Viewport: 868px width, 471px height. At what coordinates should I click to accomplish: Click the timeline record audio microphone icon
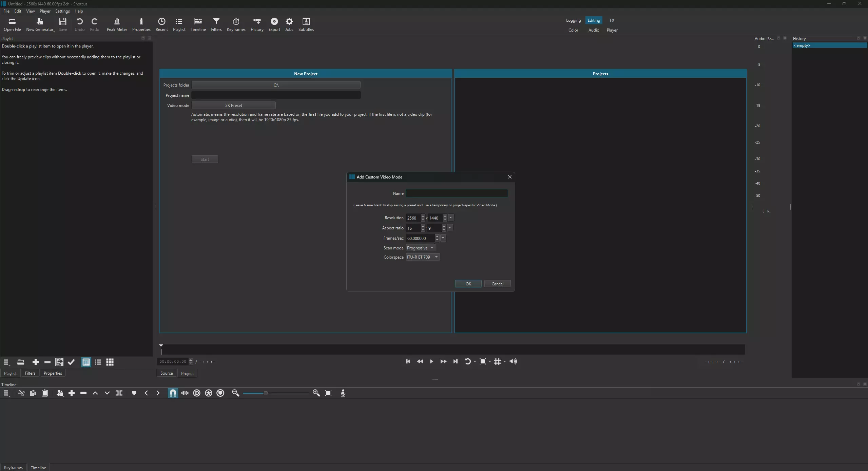click(x=343, y=393)
